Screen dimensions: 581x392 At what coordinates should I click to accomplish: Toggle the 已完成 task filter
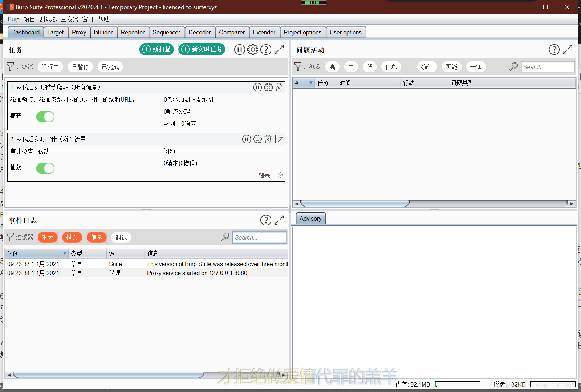[x=110, y=67]
